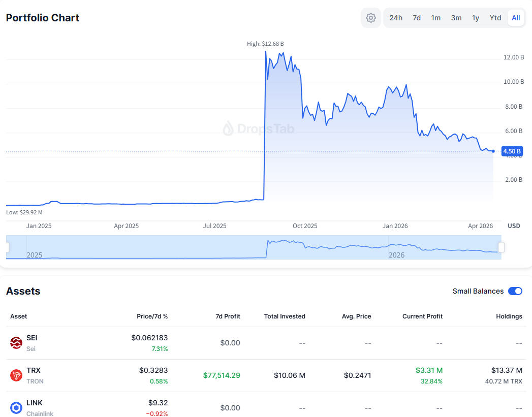Switch chart to 1y range
Image resolution: width=532 pixels, height=417 pixels.
(476, 18)
